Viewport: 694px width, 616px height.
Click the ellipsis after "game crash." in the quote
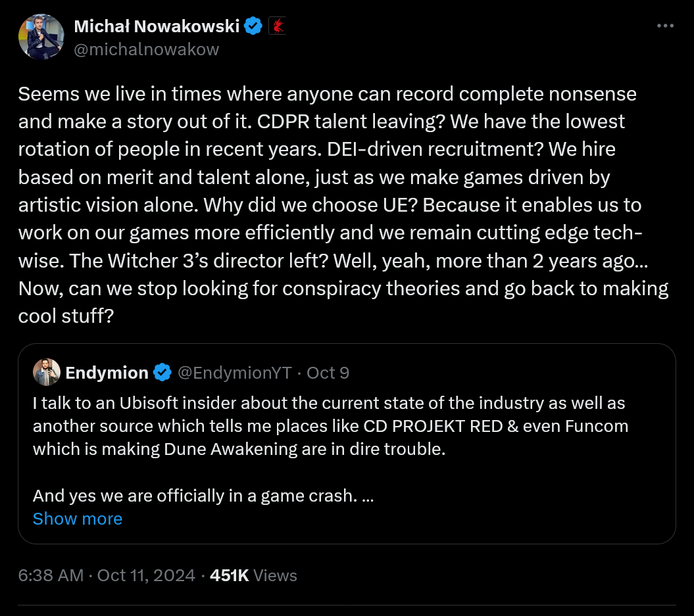tap(368, 496)
